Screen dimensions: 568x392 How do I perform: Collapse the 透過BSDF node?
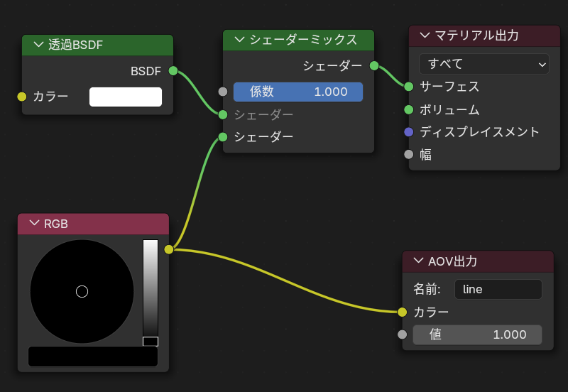coord(38,45)
